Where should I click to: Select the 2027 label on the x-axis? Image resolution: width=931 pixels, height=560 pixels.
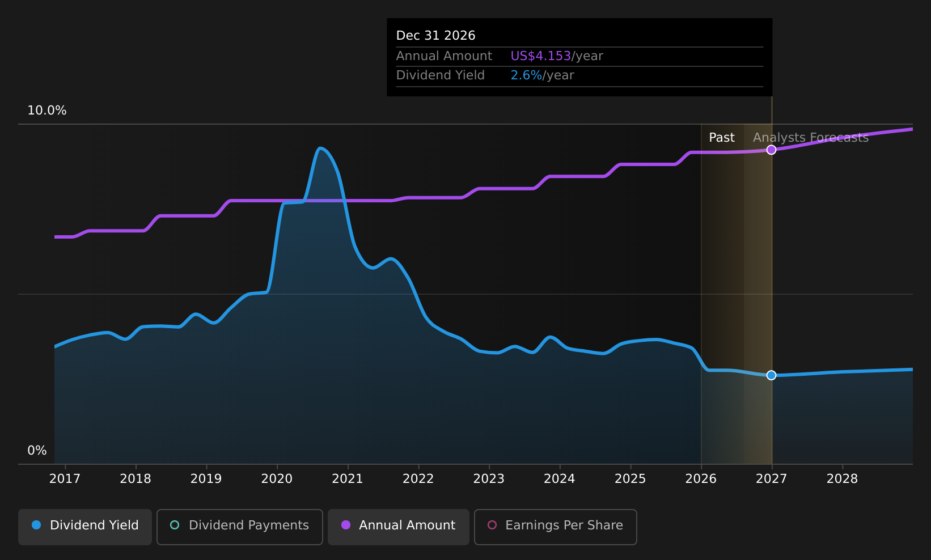[x=772, y=479]
